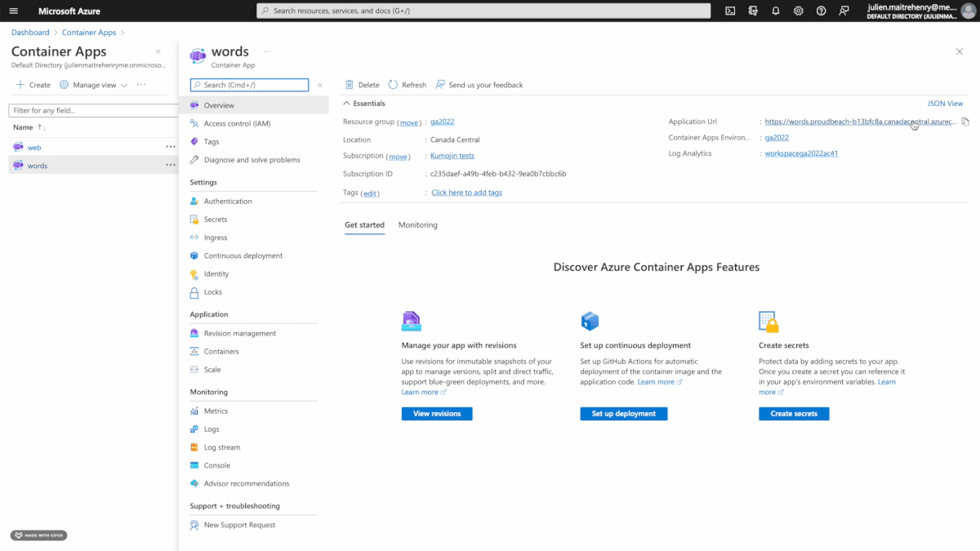980x551 pixels.
Task: Click here to add tags link
Action: (x=466, y=193)
